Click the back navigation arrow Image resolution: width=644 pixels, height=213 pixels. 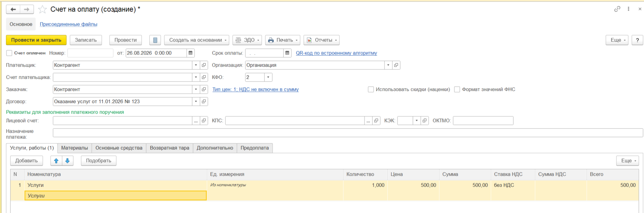click(x=13, y=9)
